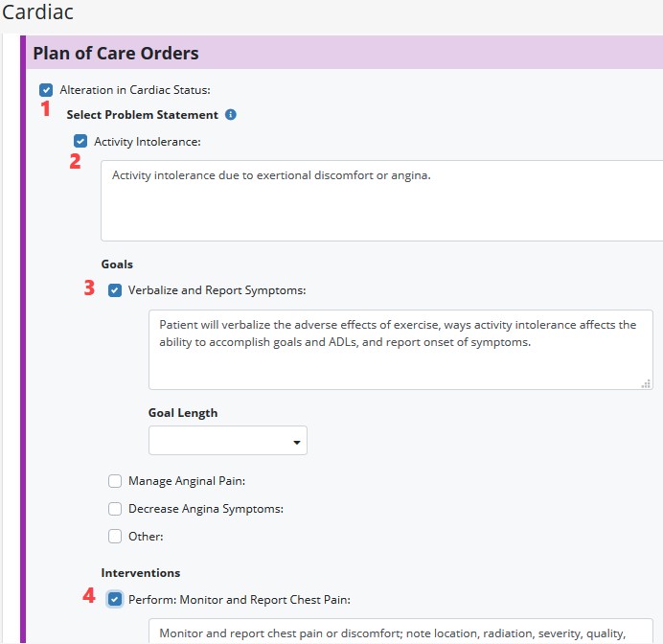Image resolution: width=663 pixels, height=644 pixels.
Task: Uncheck the Alteration in Cardiac Status checkbox
Action: pos(46,90)
